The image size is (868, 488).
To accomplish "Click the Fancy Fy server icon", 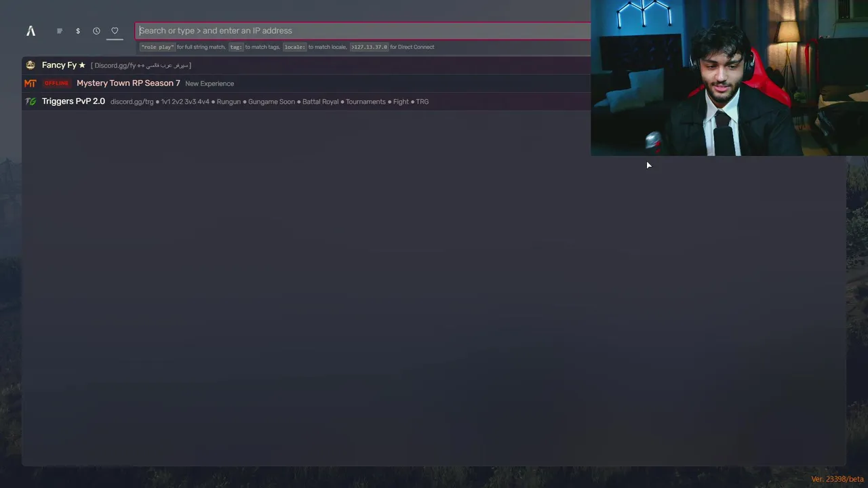I will [31, 65].
